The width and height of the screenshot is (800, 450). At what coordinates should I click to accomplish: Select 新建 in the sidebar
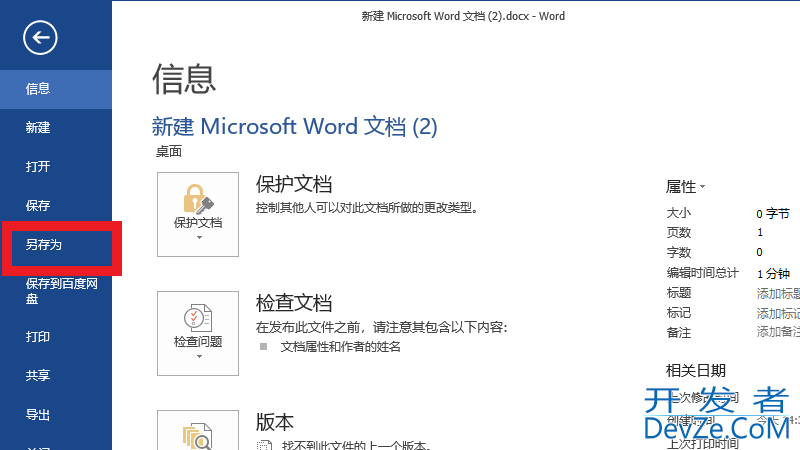point(56,128)
